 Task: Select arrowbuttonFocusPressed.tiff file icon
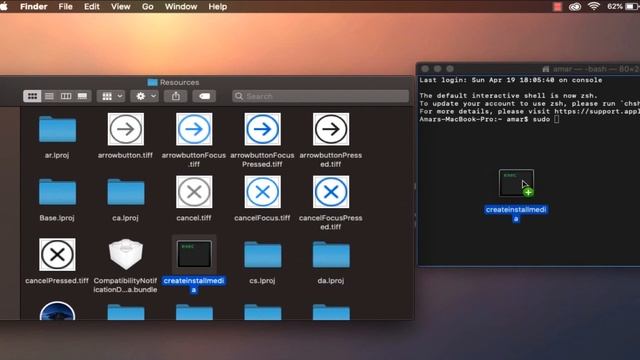[262, 129]
